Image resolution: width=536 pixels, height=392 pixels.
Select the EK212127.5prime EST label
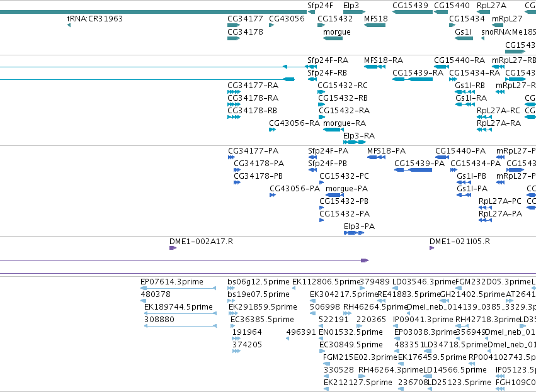coord(358,383)
